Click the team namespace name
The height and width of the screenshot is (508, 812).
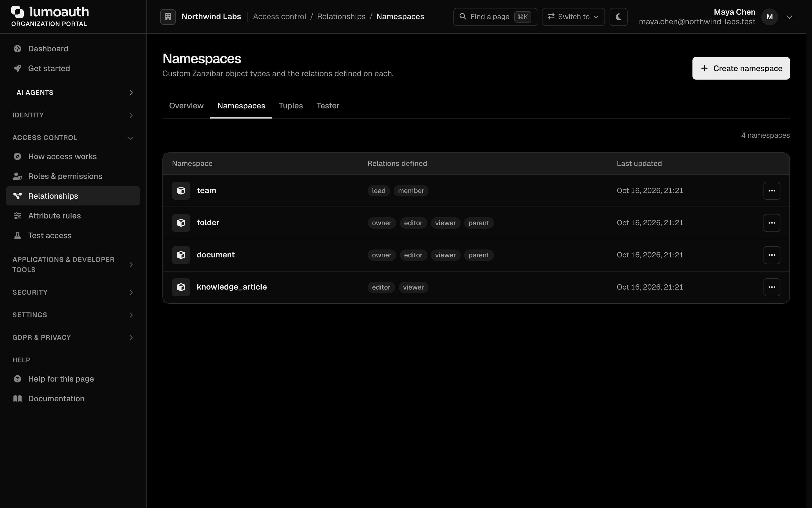(206, 190)
